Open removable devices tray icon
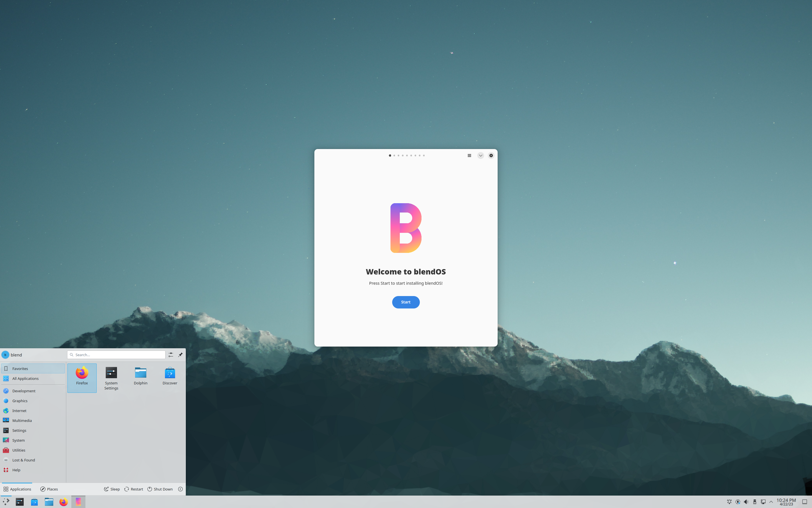Image resolution: width=812 pixels, height=508 pixels. pyautogui.click(x=754, y=502)
